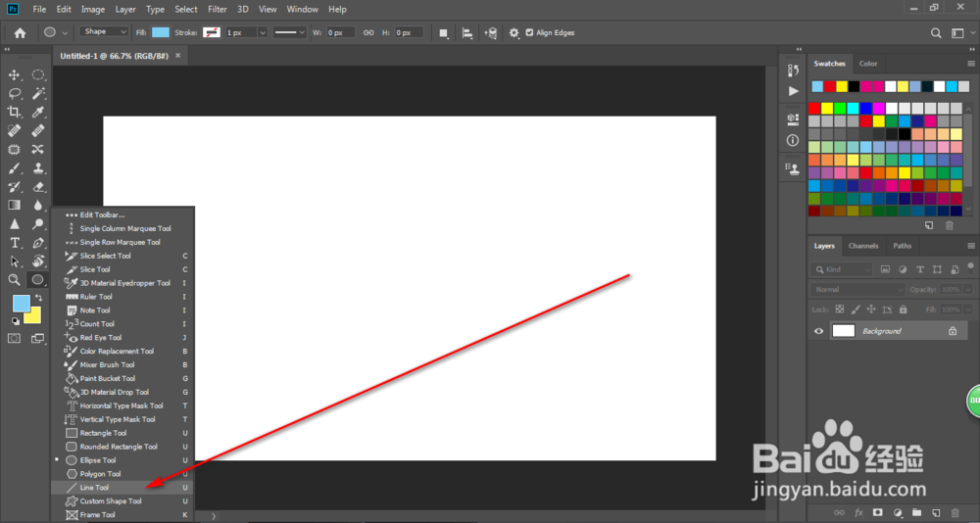This screenshot has height=523, width=980.
Task: Toggle lock all padlock next to Lock label
Action: pyautogui.click(x=903, y=309)
